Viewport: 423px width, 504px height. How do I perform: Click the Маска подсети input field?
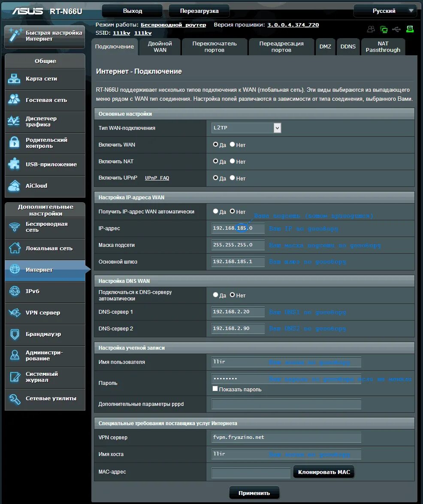238,245
